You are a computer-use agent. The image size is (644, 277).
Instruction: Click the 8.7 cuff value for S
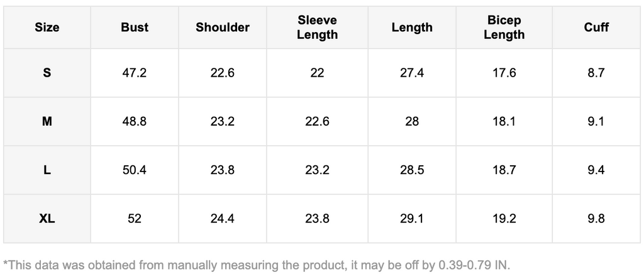tap(596, 73)
